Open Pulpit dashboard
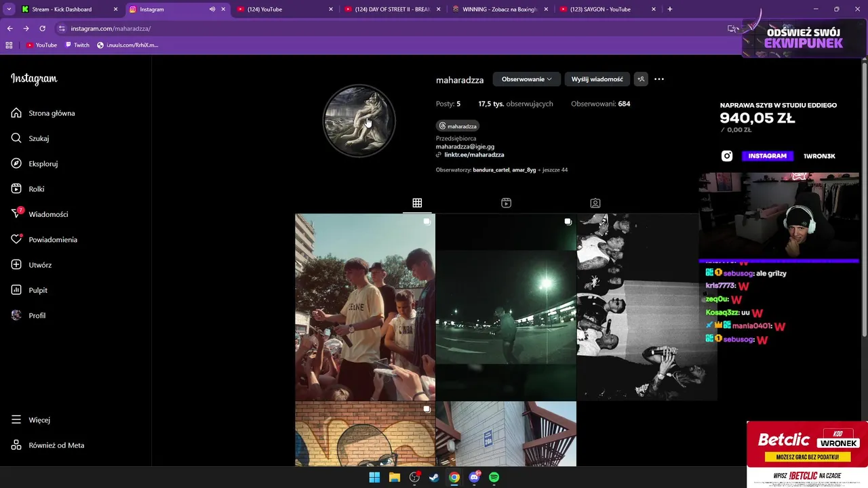 (x=30, y=290)
